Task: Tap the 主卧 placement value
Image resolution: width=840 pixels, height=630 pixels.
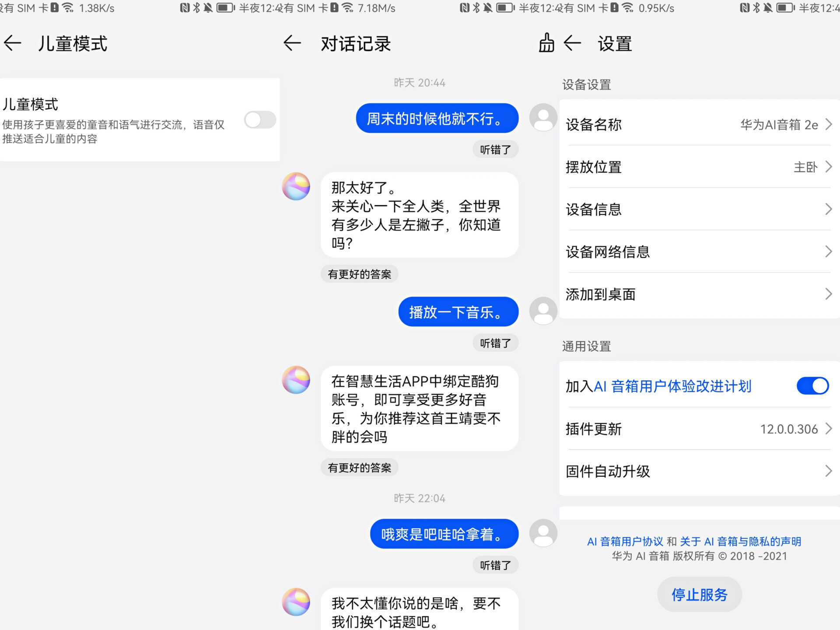Action: point(805,167)
